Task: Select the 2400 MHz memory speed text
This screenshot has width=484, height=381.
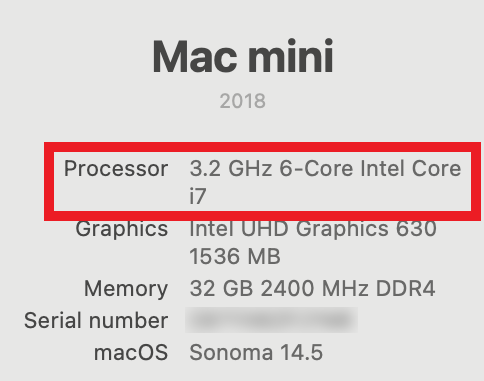Action: [315, 288]
